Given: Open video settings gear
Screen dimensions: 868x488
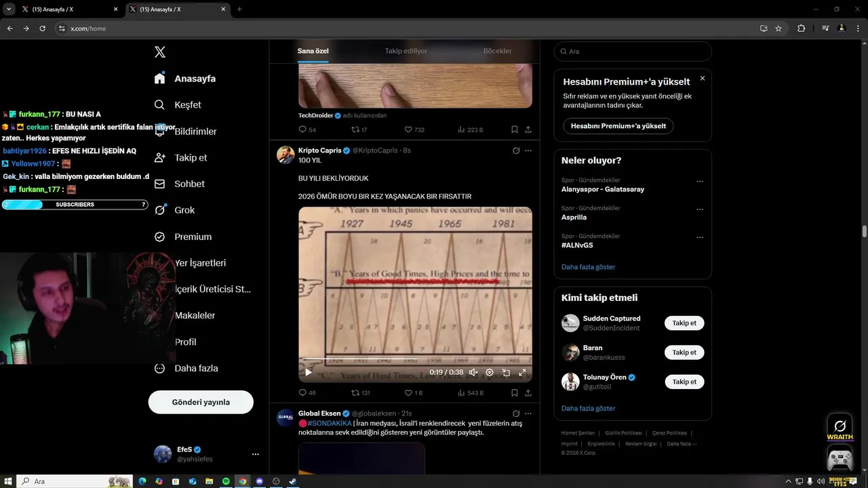Looking at the screenshot, I should [490, 372].
